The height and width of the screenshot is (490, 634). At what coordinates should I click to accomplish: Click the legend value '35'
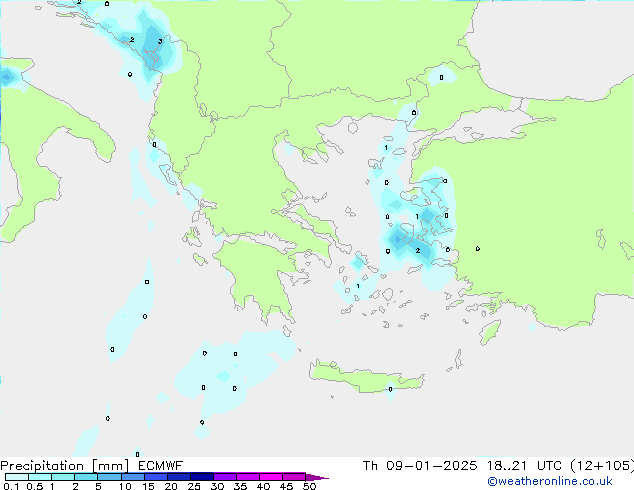pyautogui.click(x=240, y=486)
